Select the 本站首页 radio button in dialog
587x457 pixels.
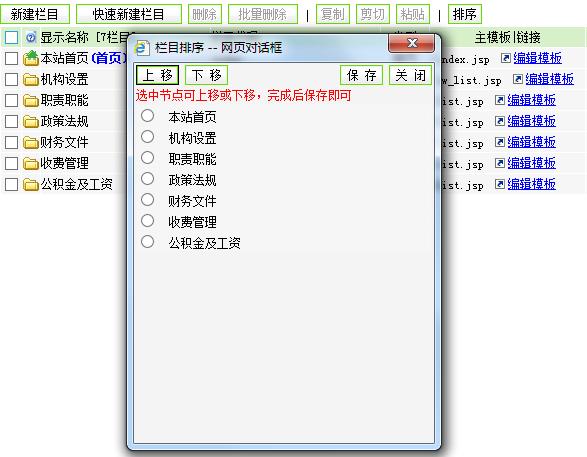(x=147, y=116)
